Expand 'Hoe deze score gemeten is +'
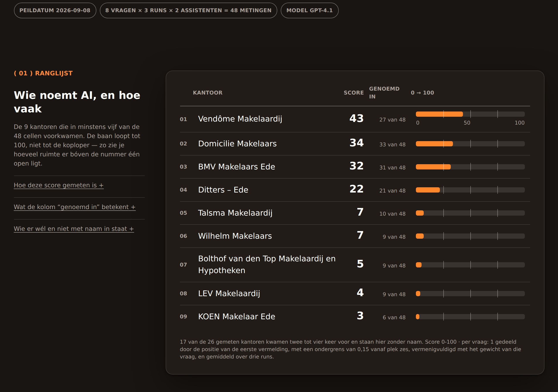The image size is (558, 392). click(59, 185)
